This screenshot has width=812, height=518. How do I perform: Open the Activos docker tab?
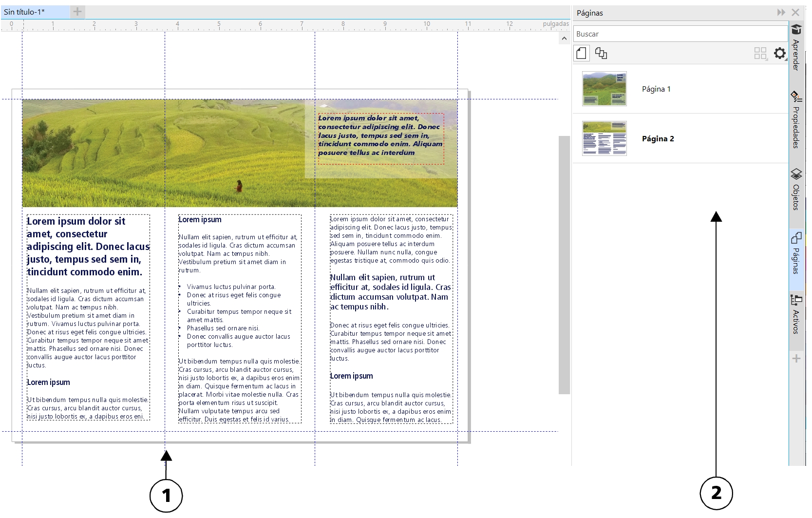pyautogui.click(x=796, y=314)
